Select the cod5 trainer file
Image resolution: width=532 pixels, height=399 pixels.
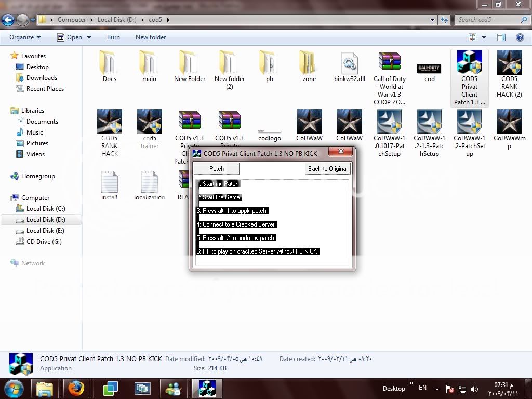[x=149, y=129]
